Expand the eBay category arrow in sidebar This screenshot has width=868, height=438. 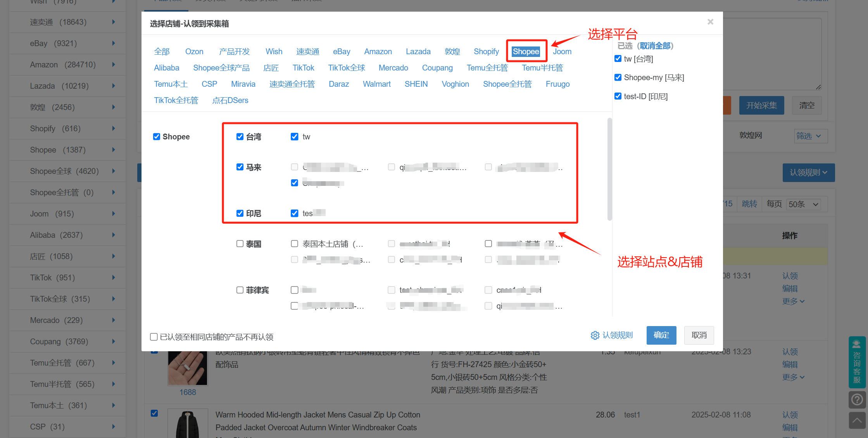point(114,43)
